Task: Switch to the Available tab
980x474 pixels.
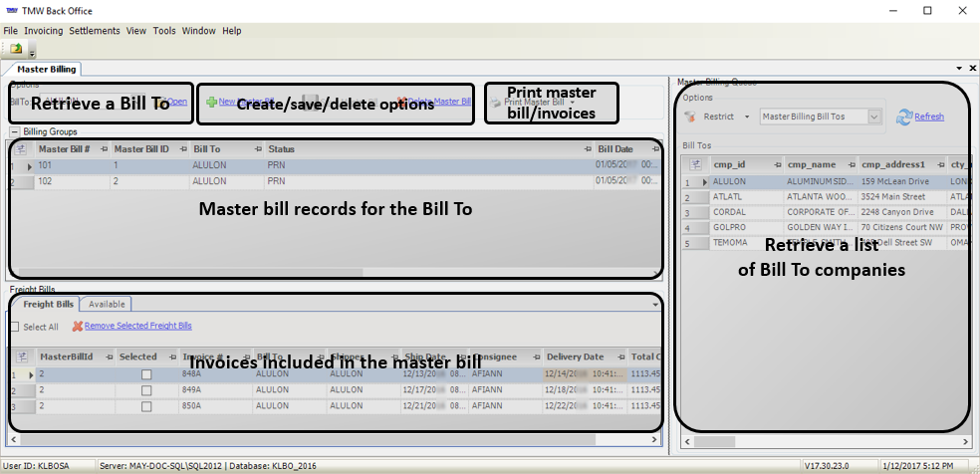Action: pos(107,304)
